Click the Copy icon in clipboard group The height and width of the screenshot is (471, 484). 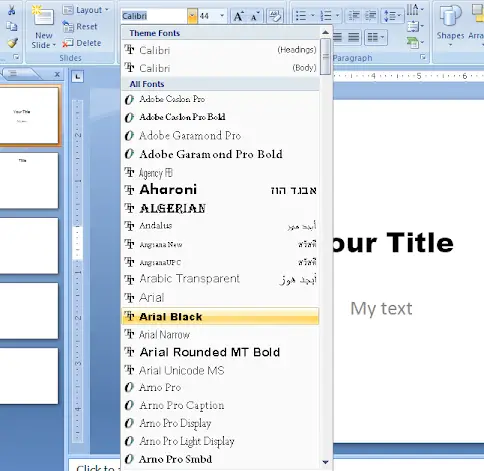pyautogui.click(x=12, y=26)
